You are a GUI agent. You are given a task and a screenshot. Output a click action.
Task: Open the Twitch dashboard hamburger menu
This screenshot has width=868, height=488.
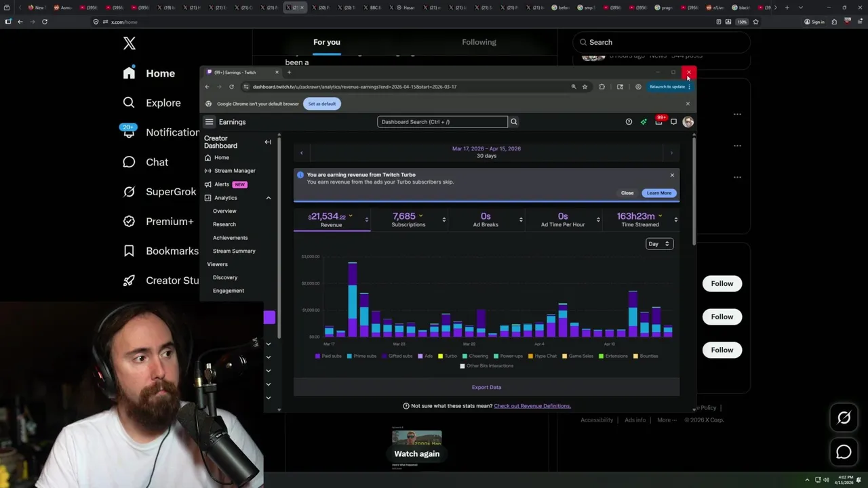coord(209,122)
